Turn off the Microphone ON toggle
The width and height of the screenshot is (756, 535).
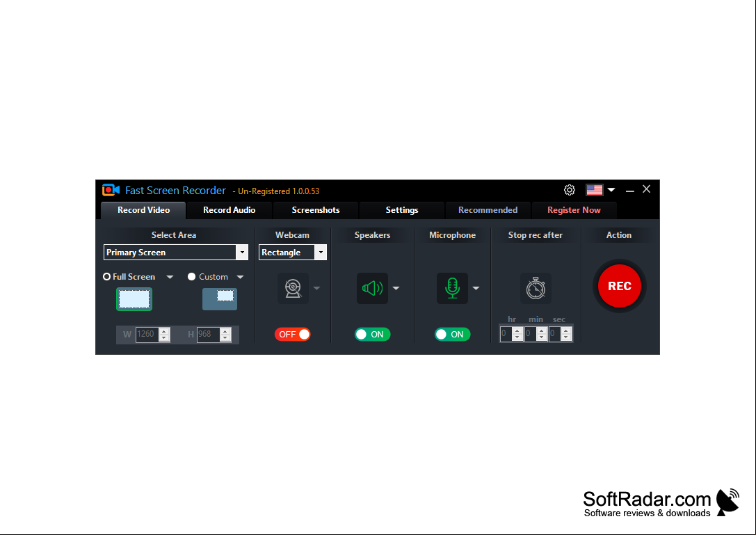coord(452,335)
